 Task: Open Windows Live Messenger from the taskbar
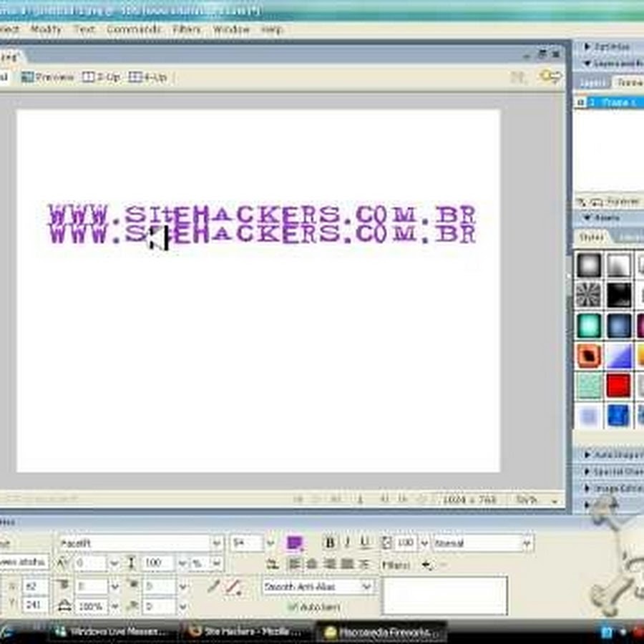point(111,631)
